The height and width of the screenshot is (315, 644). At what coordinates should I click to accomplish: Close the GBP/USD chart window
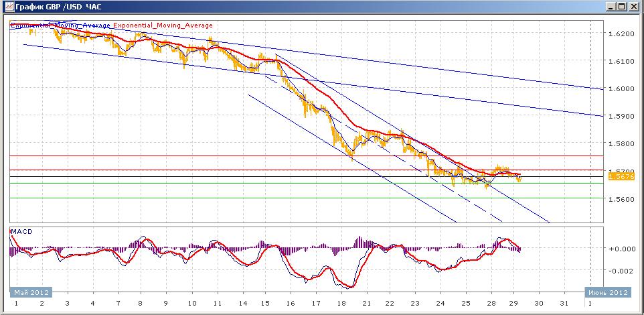coord(634,7)
